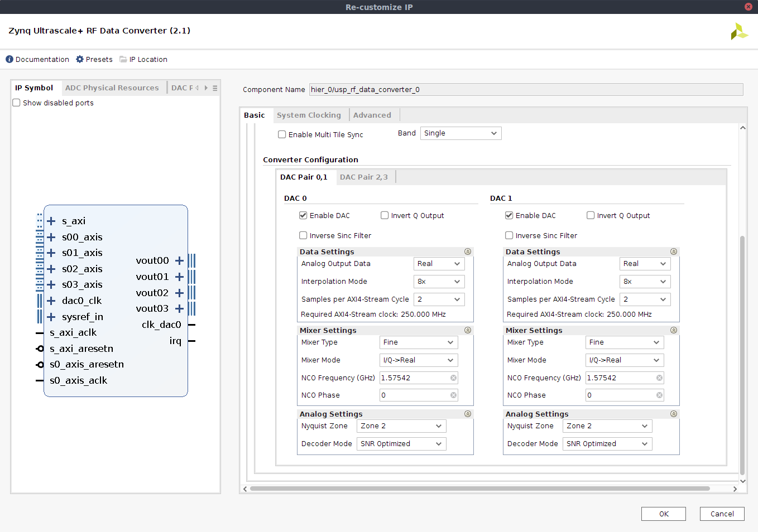This screenshot has height=532, width=758.
Task: Open DAC 0 Mixer Type dropdown
Action: (419, 342)
